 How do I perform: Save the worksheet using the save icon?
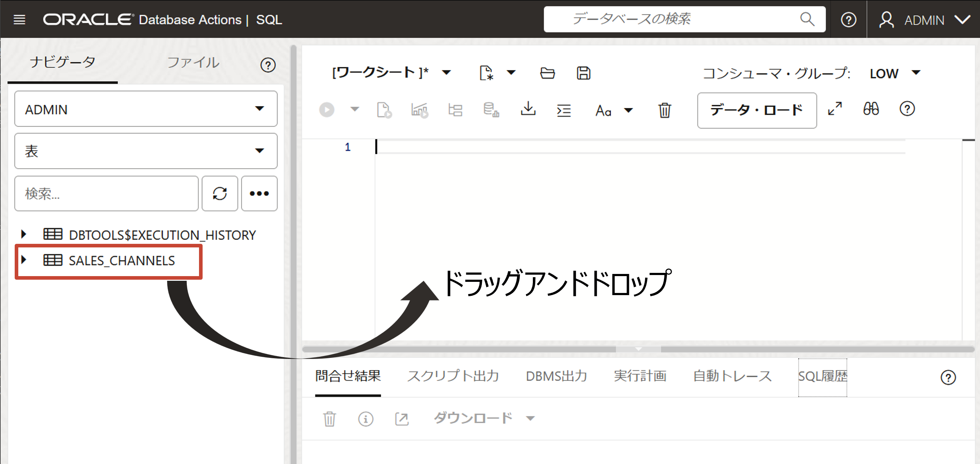click(583, 73)
